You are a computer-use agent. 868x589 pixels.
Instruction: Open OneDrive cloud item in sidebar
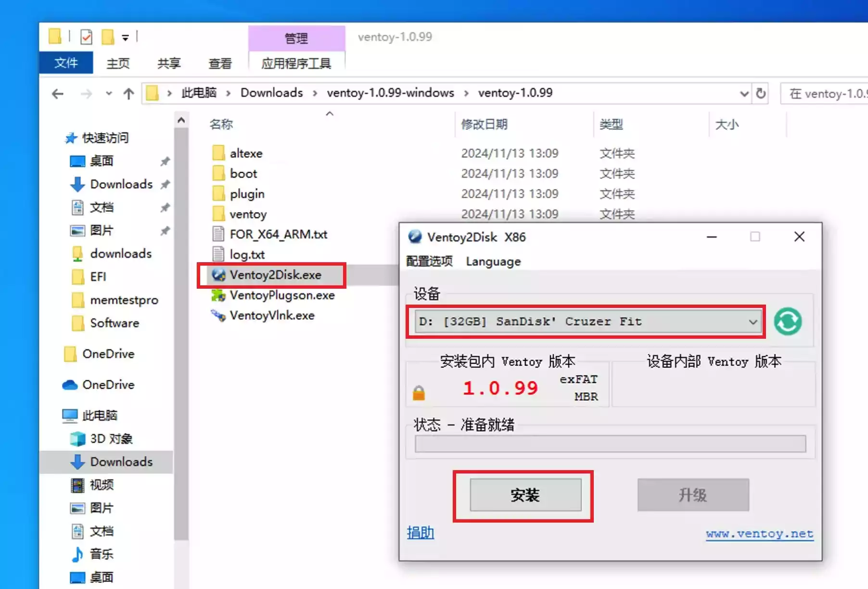[108, 384]
